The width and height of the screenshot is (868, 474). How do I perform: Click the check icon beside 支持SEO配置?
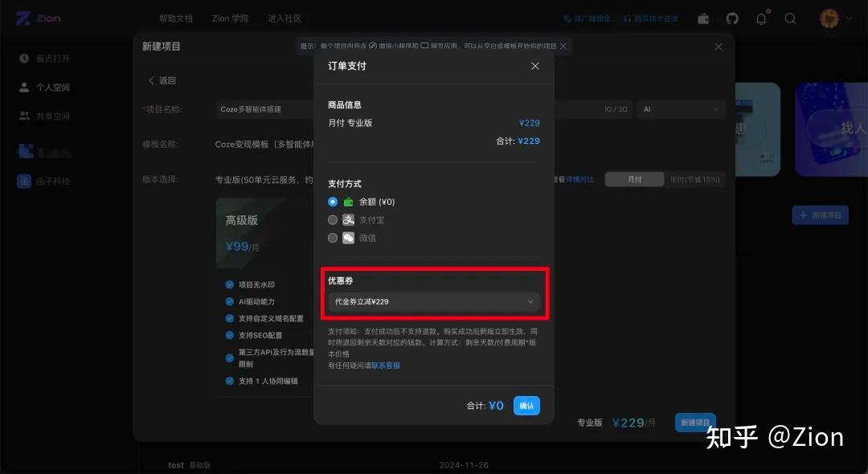coord(229,335)
